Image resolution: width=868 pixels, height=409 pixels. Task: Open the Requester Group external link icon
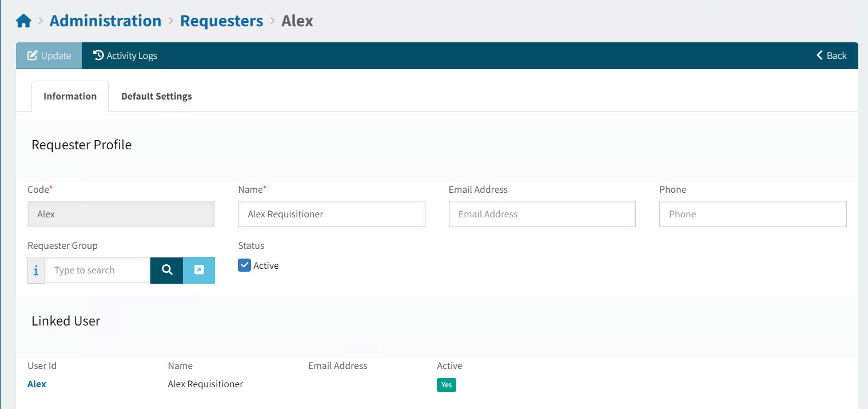tap(199, 270)
